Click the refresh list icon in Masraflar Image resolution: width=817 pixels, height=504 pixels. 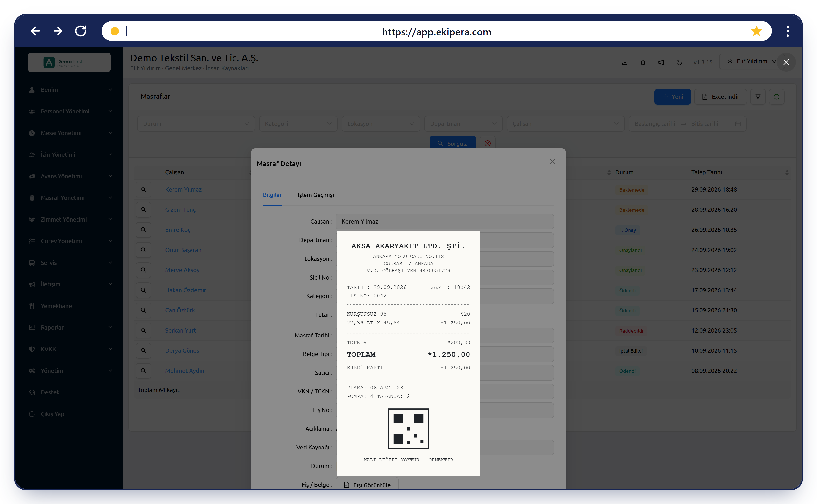pyautogui.click(x=776, y=97)
